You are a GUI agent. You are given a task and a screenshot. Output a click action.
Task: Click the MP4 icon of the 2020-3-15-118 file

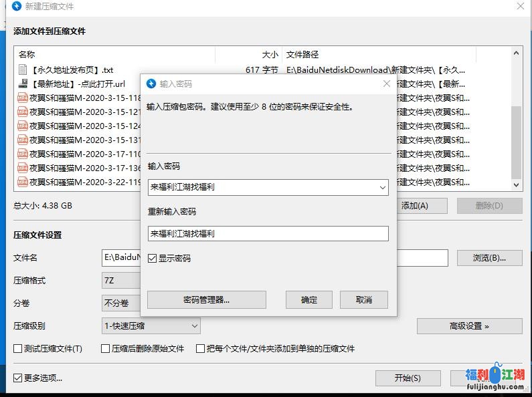(x=23, y=98)
